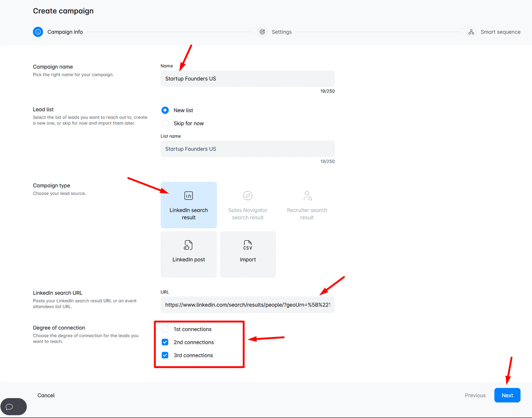Click the LinkedIn search URL heading
Viewport: 532px width, 418px height.
tap(58, 293)
